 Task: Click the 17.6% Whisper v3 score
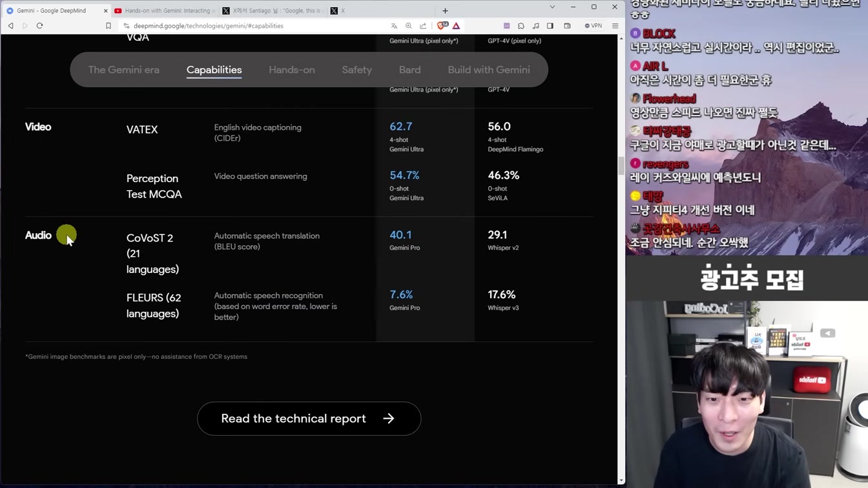pos(502,294)
